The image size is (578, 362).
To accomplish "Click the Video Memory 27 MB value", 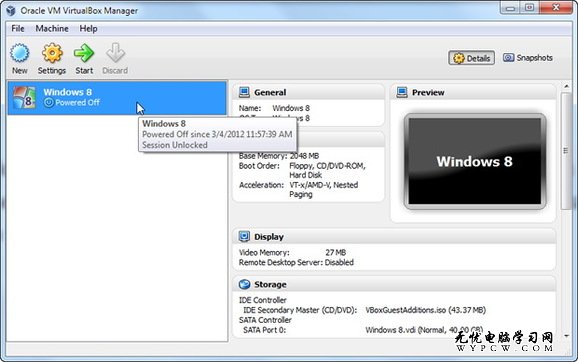I will point(335,253).
